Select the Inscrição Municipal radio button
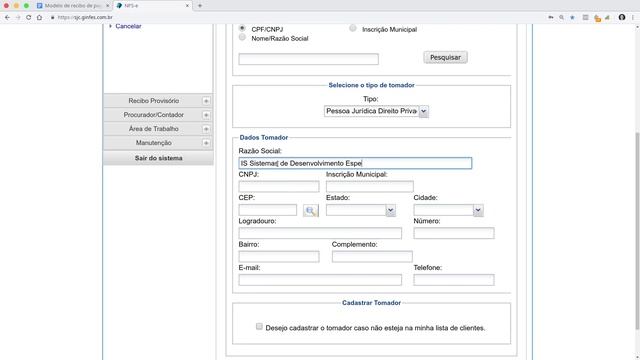 pos(353,28)
